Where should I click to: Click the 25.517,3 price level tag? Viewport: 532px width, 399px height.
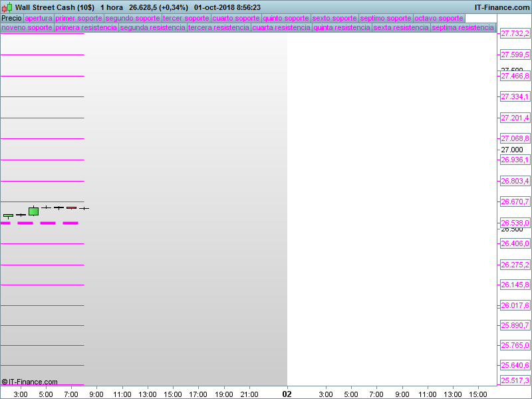pyautogui.click(x=515, y=380)
